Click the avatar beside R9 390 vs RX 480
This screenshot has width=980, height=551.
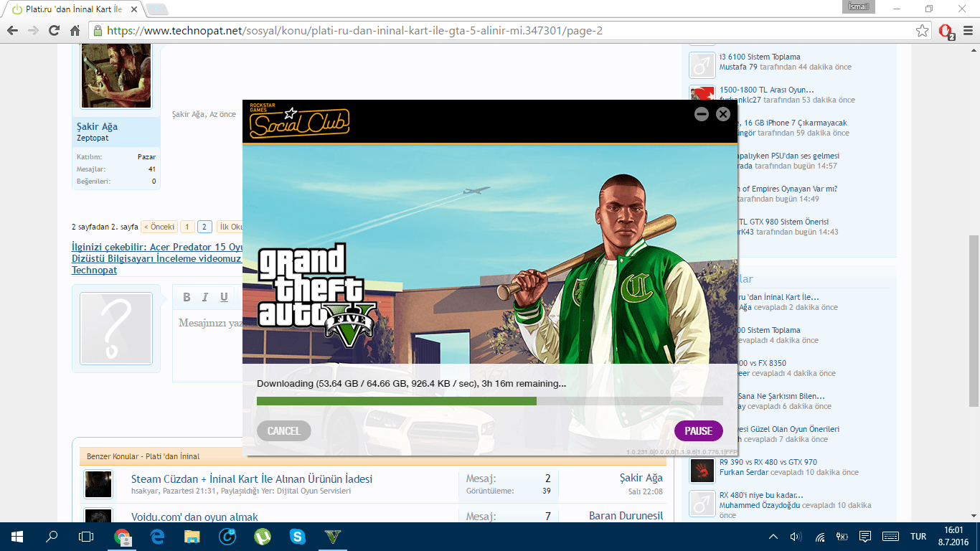coord(702,471)
